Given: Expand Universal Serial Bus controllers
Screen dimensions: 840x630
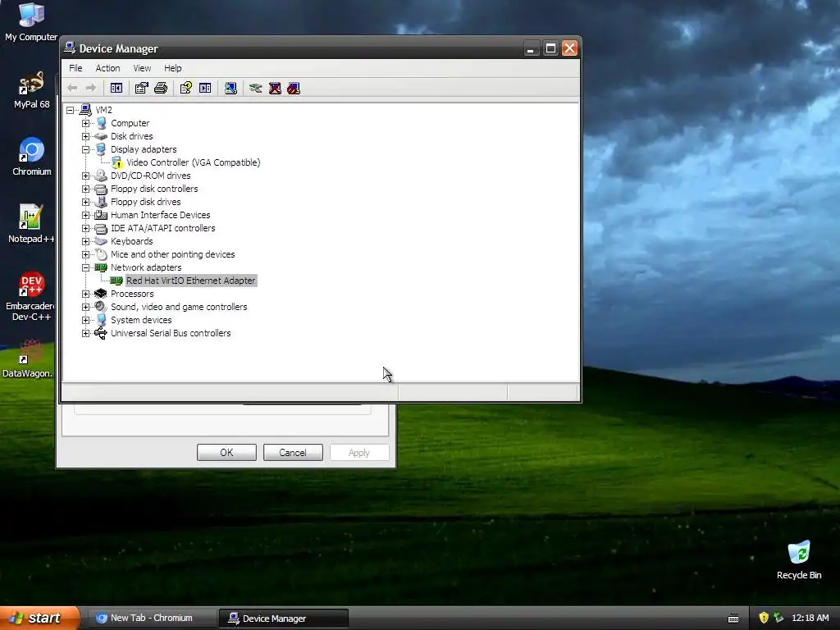Looking at the screenshot, I should tap(85, 333).
